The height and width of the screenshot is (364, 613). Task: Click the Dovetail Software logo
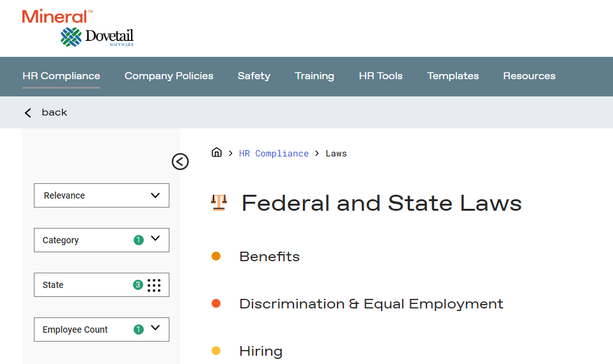click(97, 37)
